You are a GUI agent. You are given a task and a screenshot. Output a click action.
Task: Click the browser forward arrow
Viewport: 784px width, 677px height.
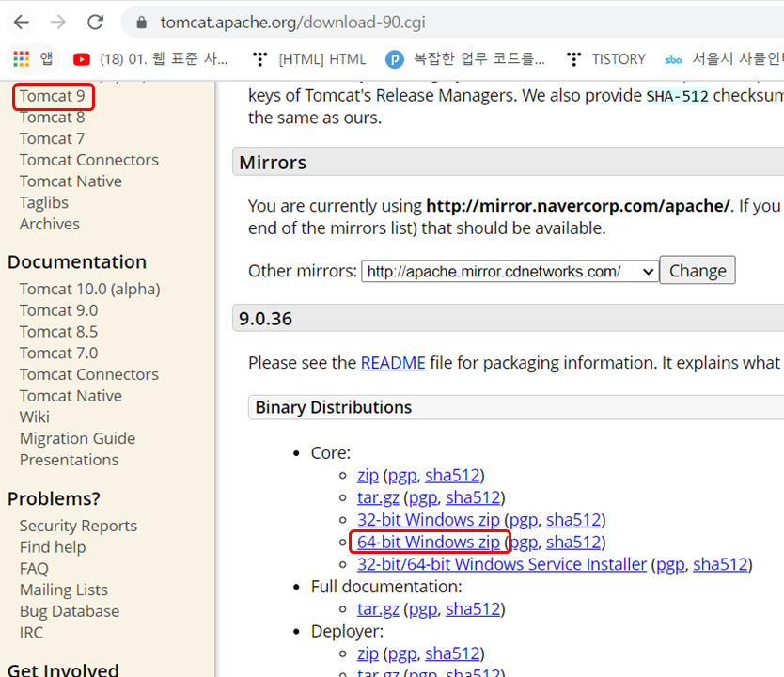[x=58, y=22]
